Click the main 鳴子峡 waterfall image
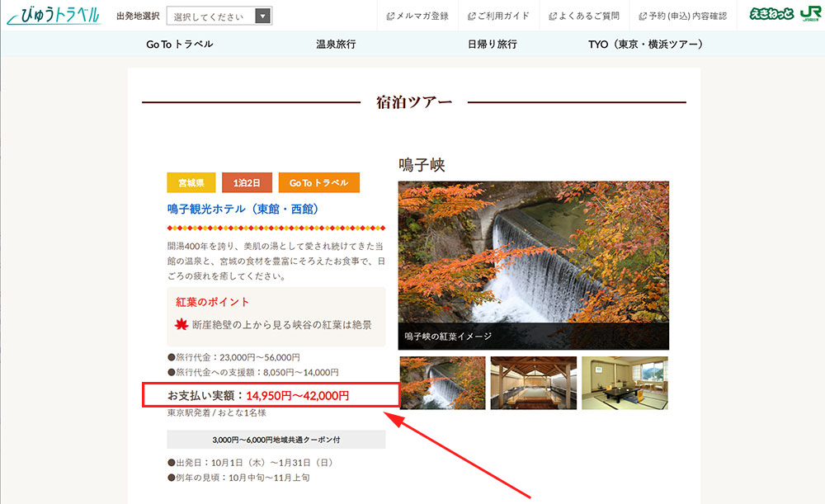 point(534,265)
